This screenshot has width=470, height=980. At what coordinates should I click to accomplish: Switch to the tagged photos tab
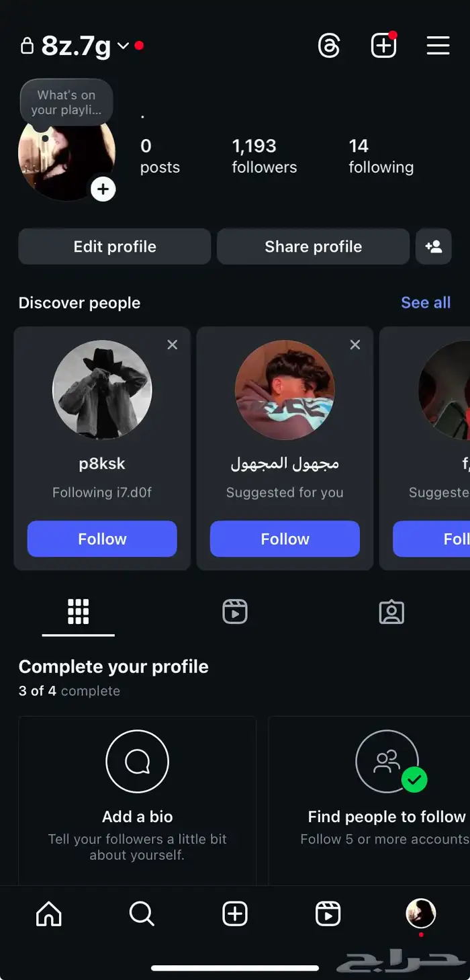tap(391, 612)
